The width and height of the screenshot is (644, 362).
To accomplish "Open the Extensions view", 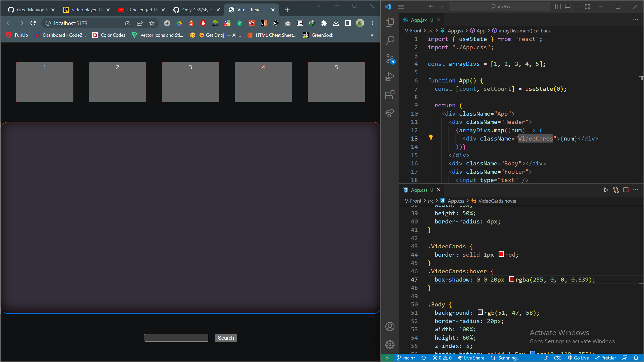I will click(x=390, y=95).
